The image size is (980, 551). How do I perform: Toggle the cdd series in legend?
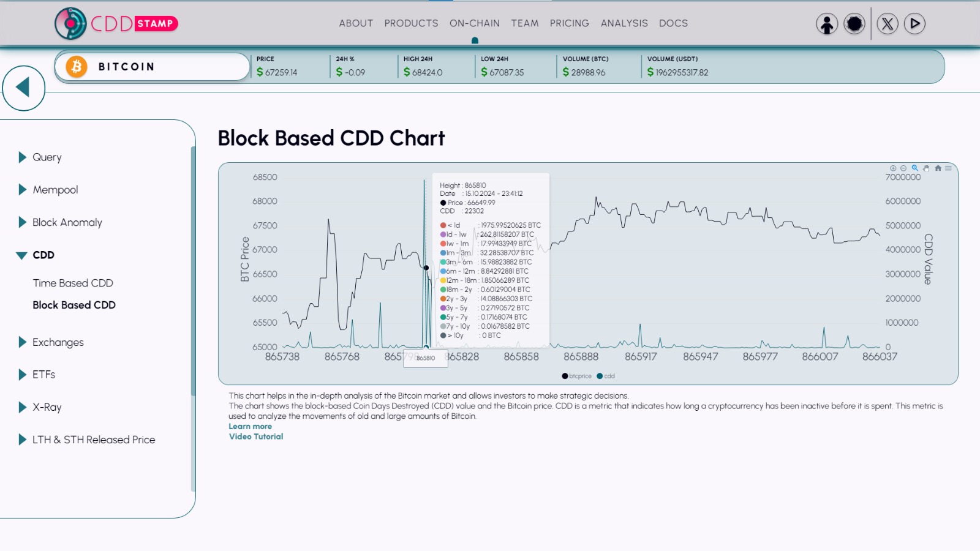click(606, 376)
